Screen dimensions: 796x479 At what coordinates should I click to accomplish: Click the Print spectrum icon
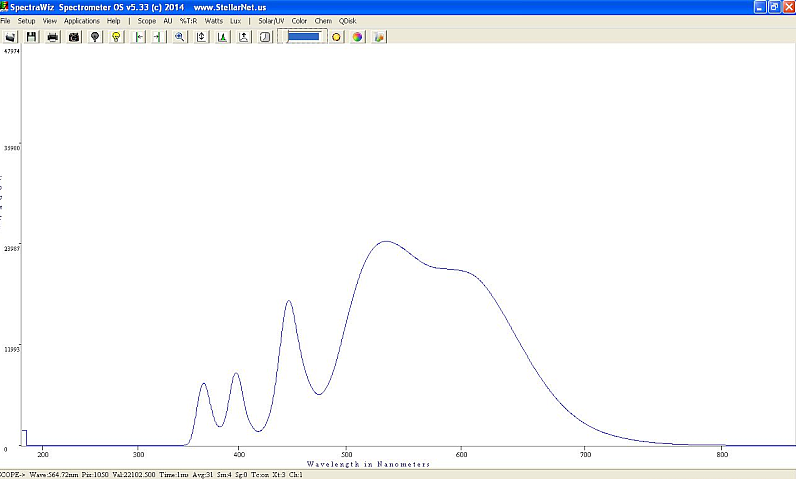[x=53, y=37]
